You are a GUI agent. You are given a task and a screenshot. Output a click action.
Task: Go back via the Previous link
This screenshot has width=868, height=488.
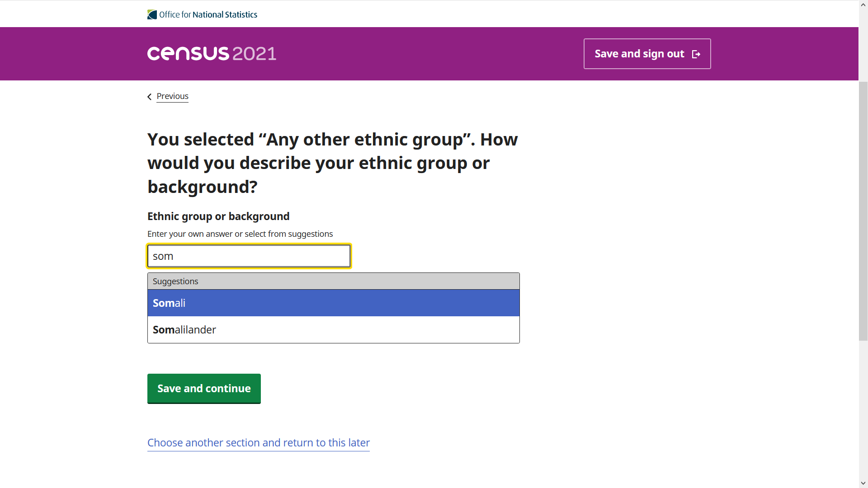(x=172, y=96)
